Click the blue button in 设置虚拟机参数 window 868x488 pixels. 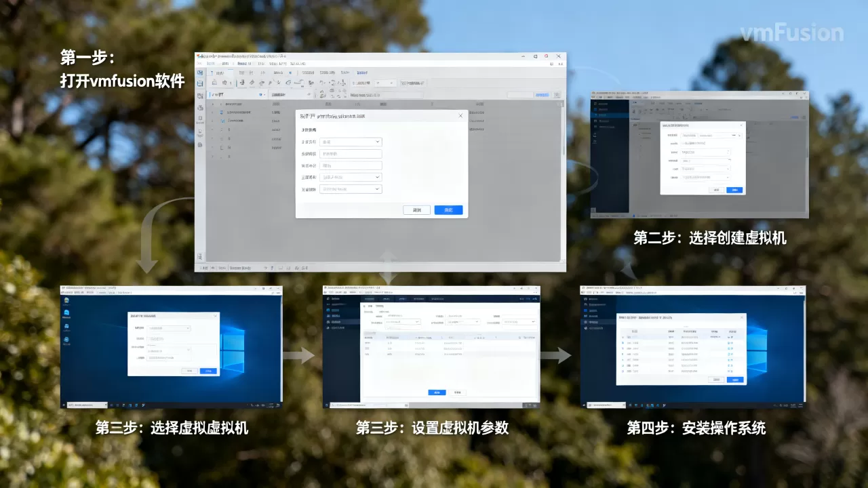[x=437, y=392]
